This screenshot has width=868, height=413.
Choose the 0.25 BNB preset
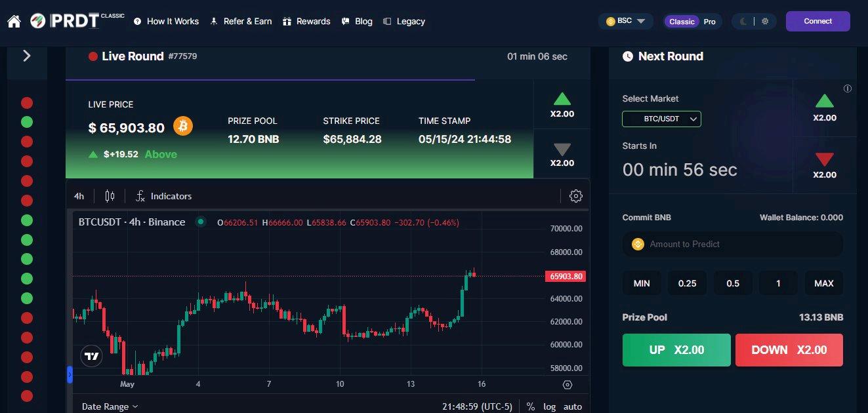click(687, 283)
